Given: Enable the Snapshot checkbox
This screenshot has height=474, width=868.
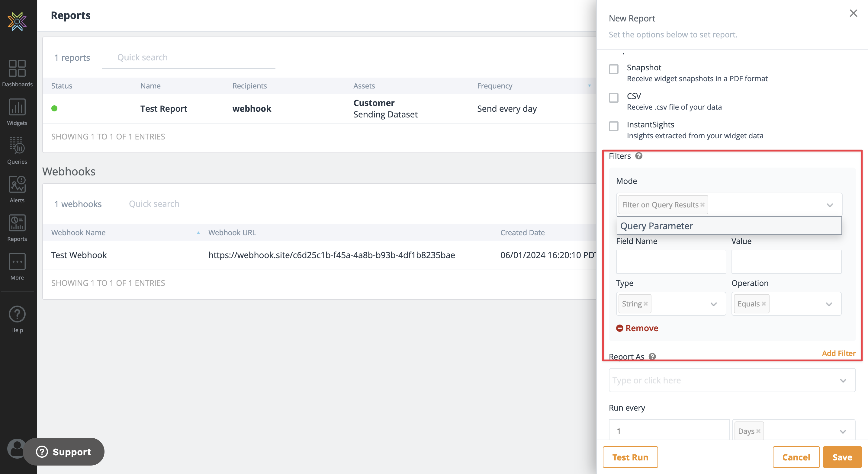Looking at the screenshot, I should coord(614,69).
